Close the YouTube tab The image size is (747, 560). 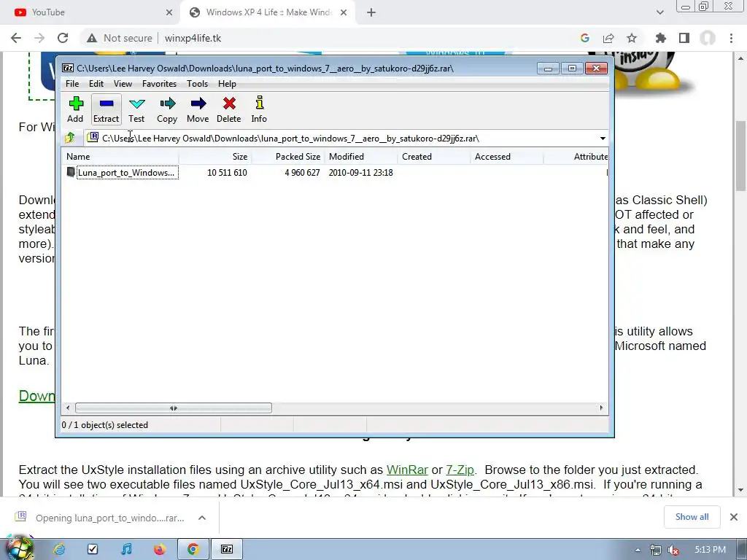coord(169,13)
